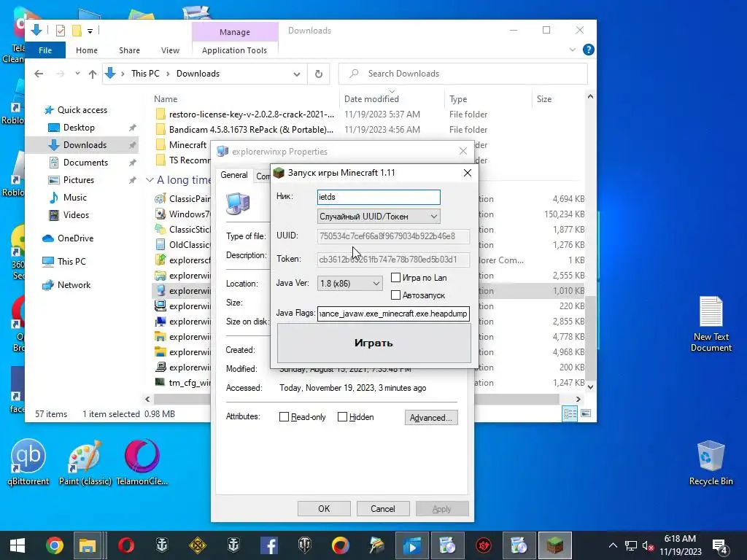Click the Manage contextual tab
The width and height of the screenshot is (747, 560).
pyautogui.click(x=235, y=32)
